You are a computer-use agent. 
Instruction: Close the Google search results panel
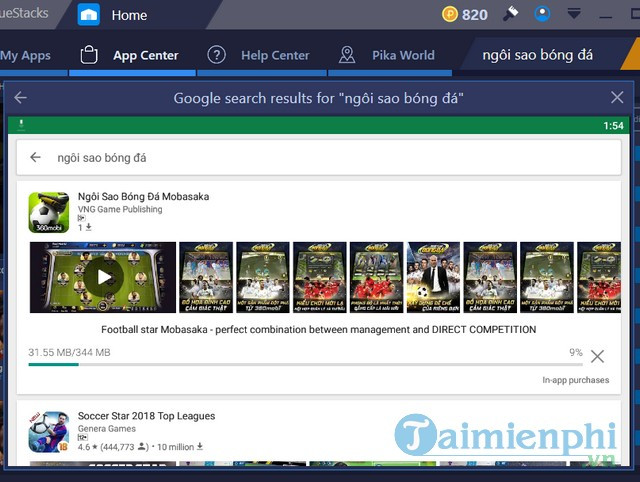617,98
